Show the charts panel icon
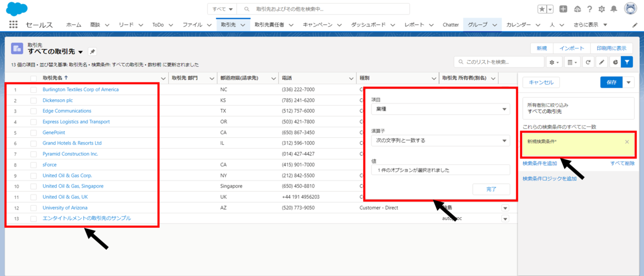 click(615, 62)
